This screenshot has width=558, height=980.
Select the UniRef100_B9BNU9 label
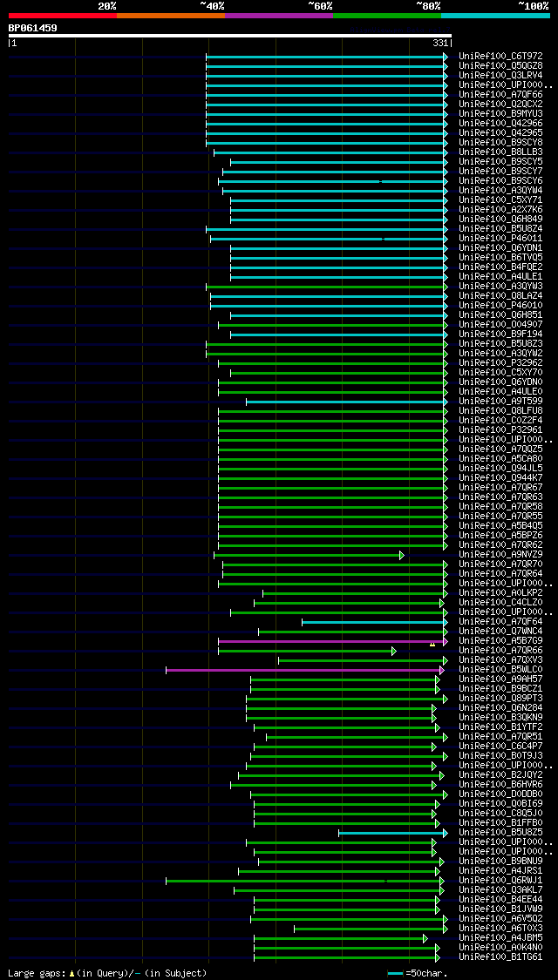pos(500,862)
